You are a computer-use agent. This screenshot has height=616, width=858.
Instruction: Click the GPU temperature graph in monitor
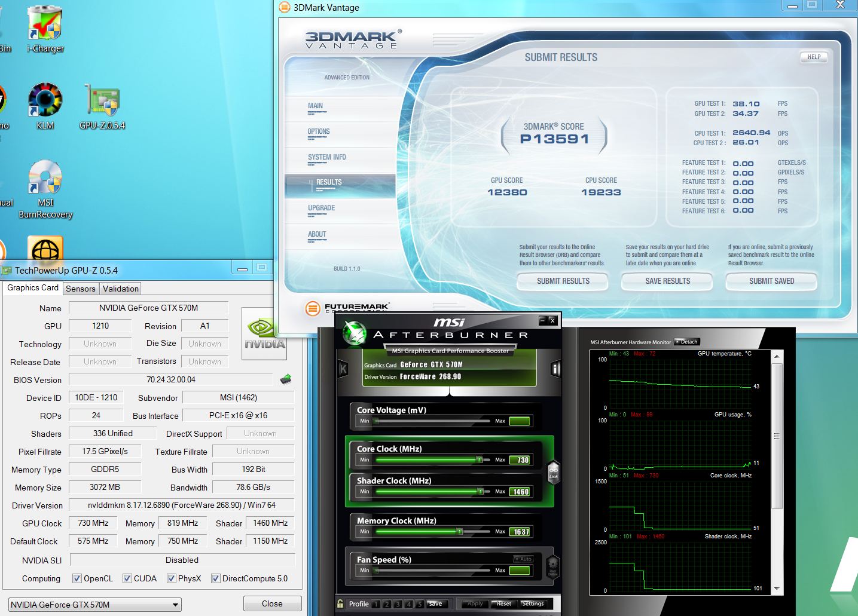pyautogui.click(x=680, y=384)
